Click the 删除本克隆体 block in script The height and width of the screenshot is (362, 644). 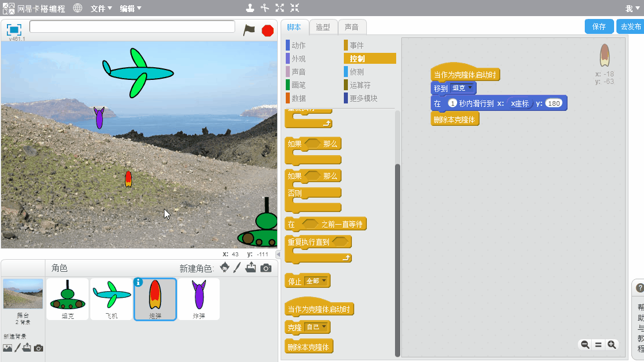[455, 120]
